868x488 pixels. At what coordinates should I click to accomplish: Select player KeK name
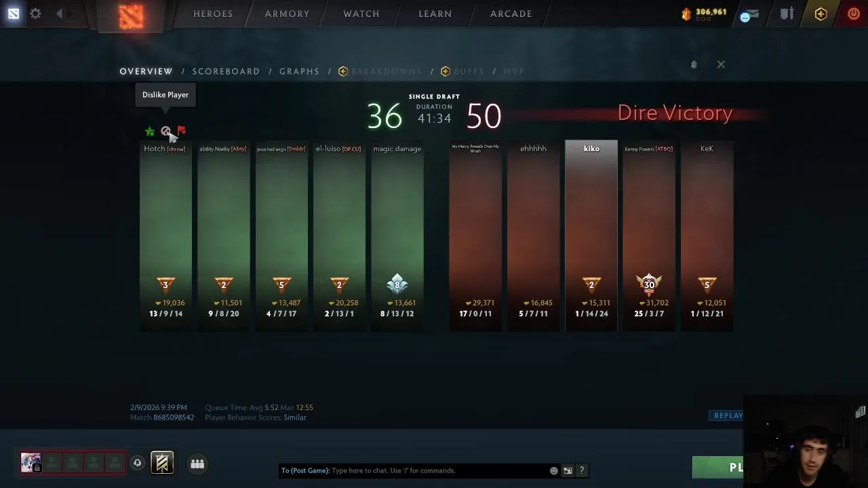tap(707, 148)
